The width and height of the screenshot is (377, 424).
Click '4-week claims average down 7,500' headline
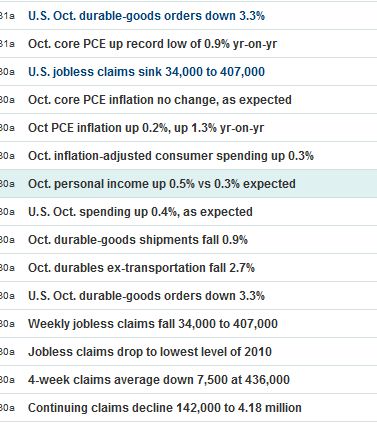click(x=159, y=380)
